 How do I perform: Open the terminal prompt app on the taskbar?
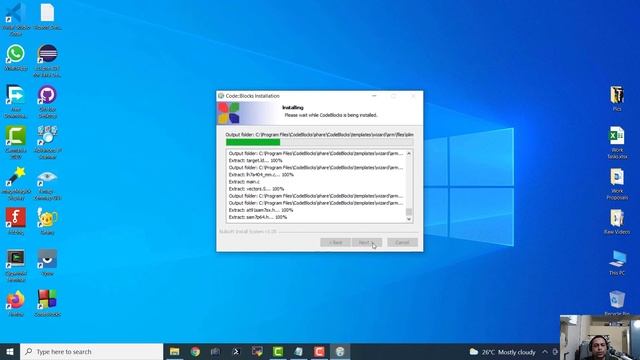[x=236, y=351]
